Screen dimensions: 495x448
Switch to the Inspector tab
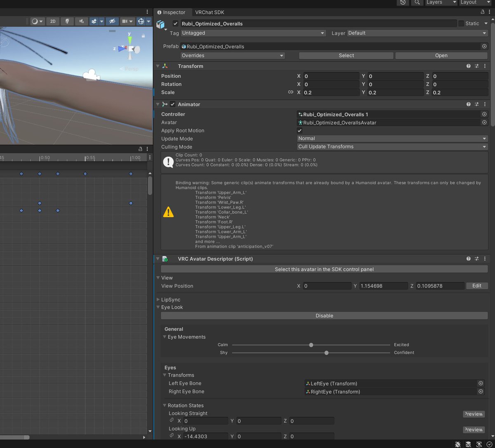click(171, 12)
